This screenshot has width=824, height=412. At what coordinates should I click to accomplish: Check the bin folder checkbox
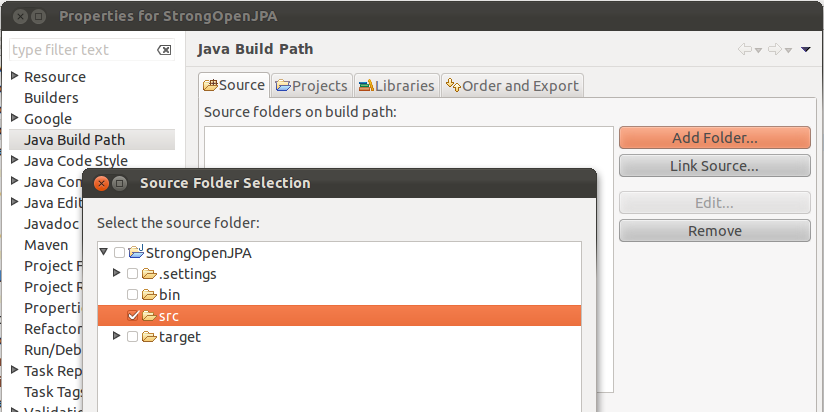[x=132, y=295]
